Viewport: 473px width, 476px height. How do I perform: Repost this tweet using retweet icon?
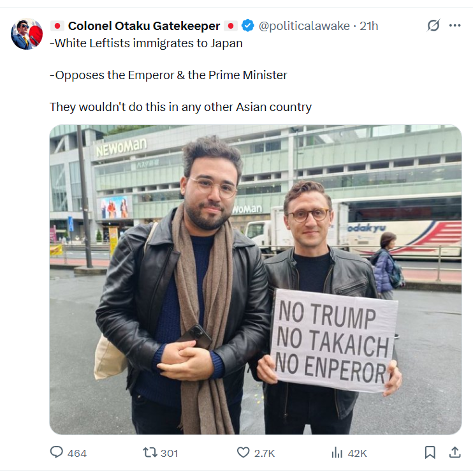coord(150,452)
